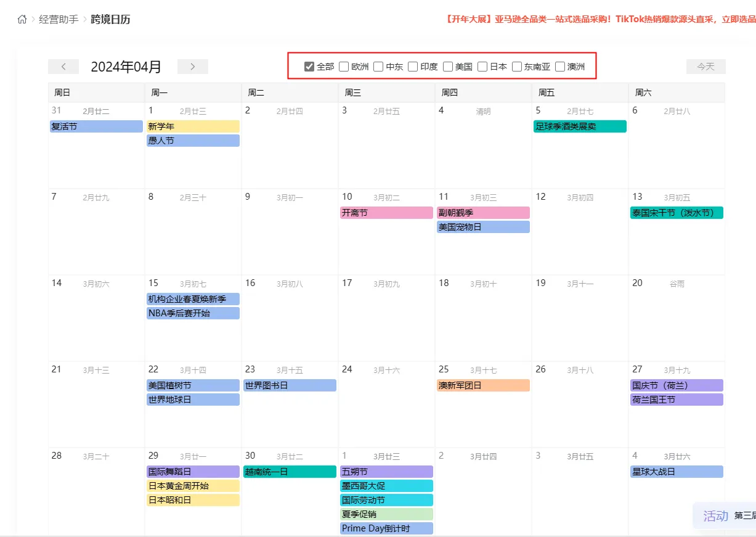
Task: Open the 国庆节（荷兰）event
Action: pos(677,385)
